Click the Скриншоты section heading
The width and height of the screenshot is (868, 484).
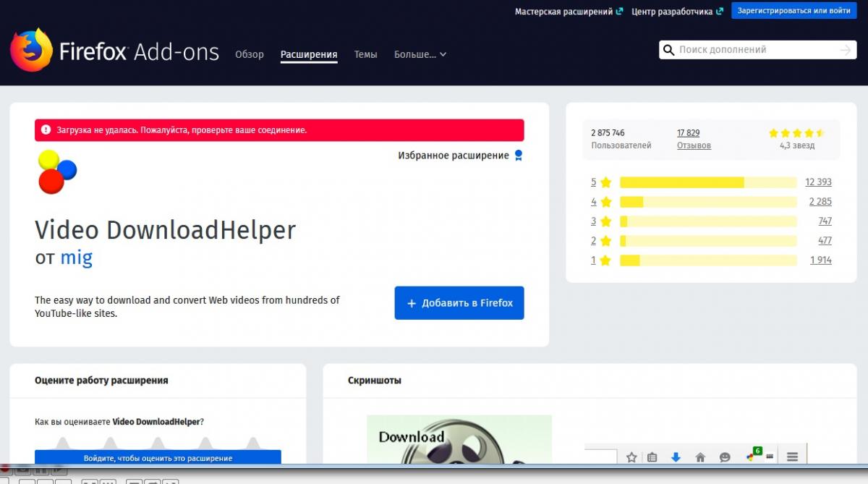click(x=375, y=380)
